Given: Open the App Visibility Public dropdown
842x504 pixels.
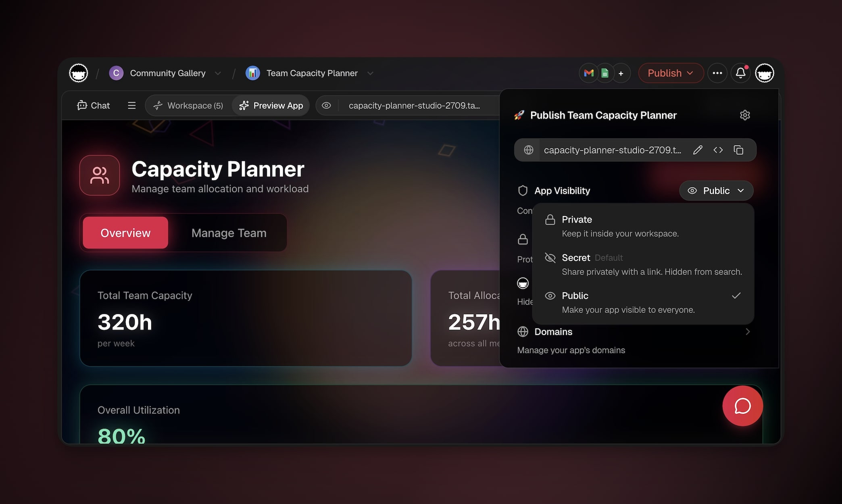Looking at the screenshot, I should 716,191.
